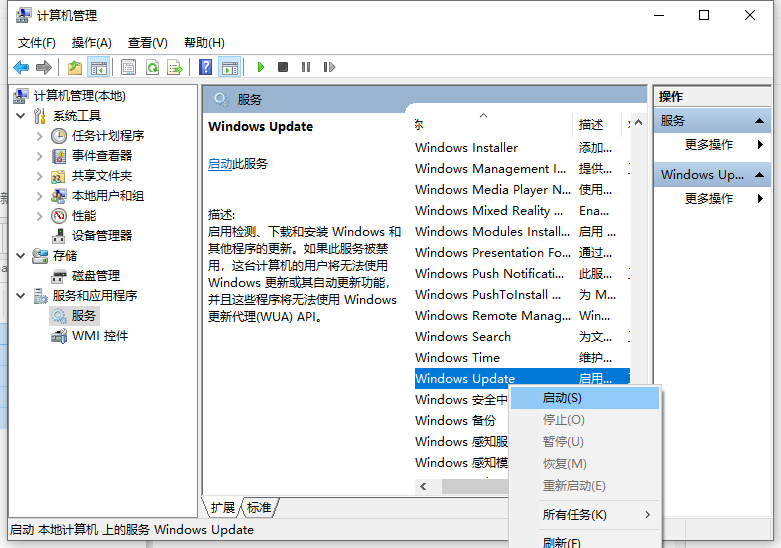Click the 启动 link to start service
Screen dimensions: 781x548
[x=219, y=164]
